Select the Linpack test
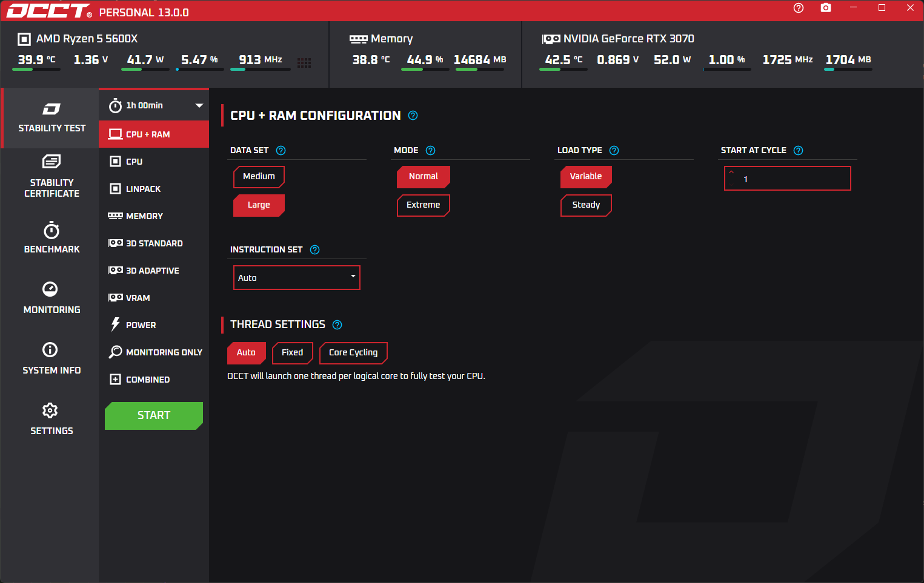The height and width of the screenshot is (583, 924). [143, 189]
